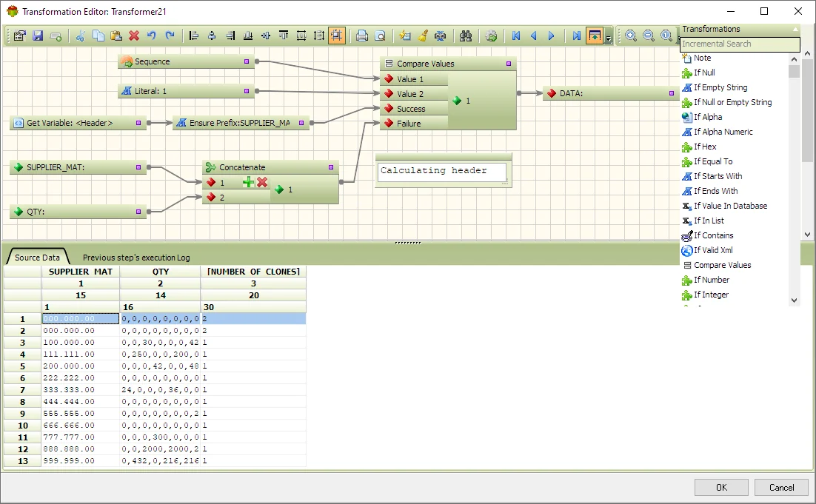816x504 pixels.
Task: Toggle the purple square on Sequence node
Action: coord(247,61)
